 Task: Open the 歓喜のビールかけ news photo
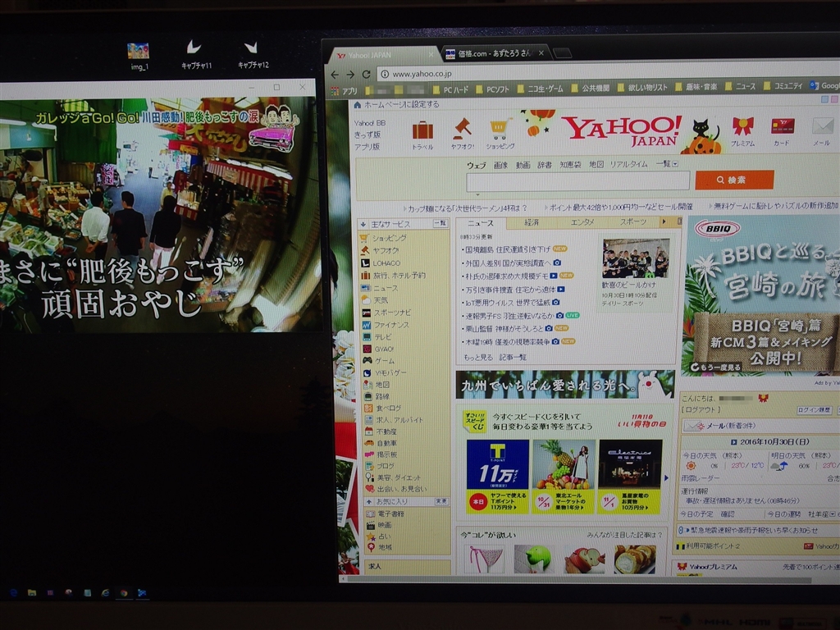click(636, 258)
